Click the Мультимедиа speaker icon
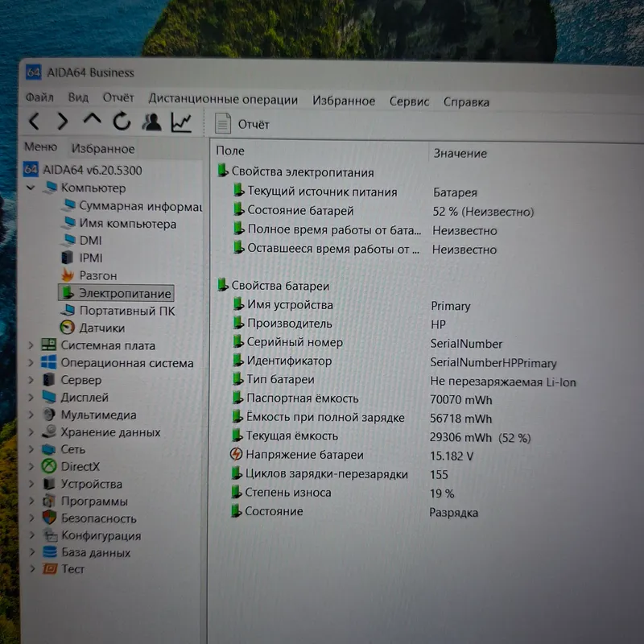644x644 pixels. [49, 414]
